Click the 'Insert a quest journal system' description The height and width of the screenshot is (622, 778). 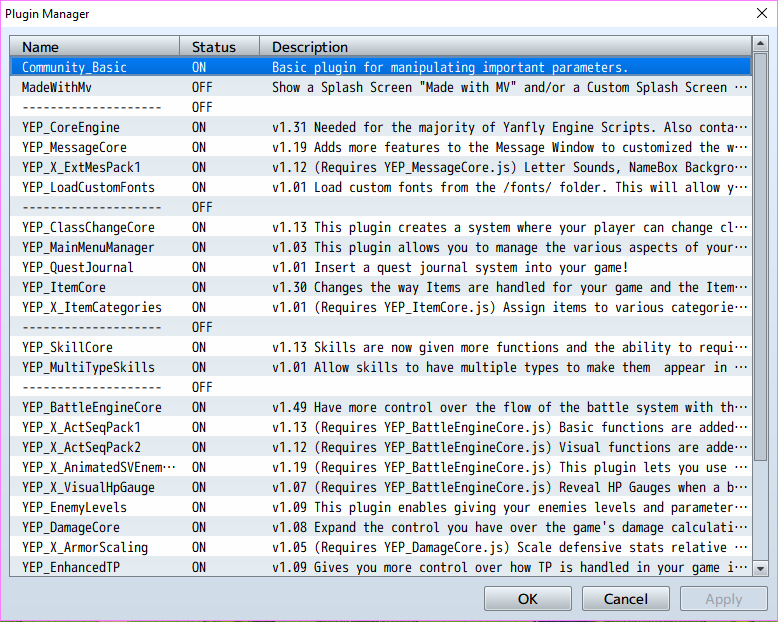click(x=450, y=267)
